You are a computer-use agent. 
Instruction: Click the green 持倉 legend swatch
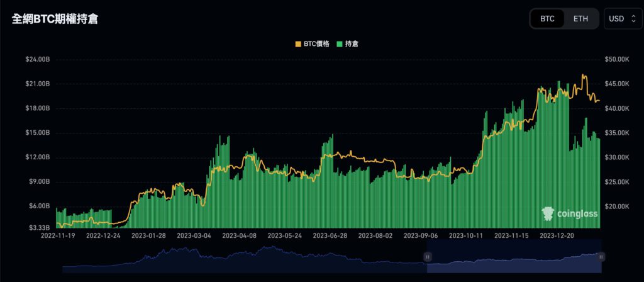(340, 44)
